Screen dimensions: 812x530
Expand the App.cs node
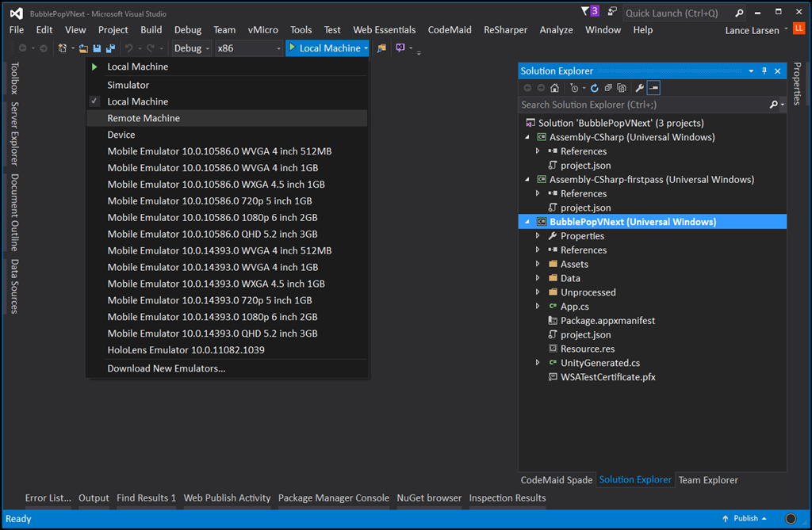[x=538, y=307]
